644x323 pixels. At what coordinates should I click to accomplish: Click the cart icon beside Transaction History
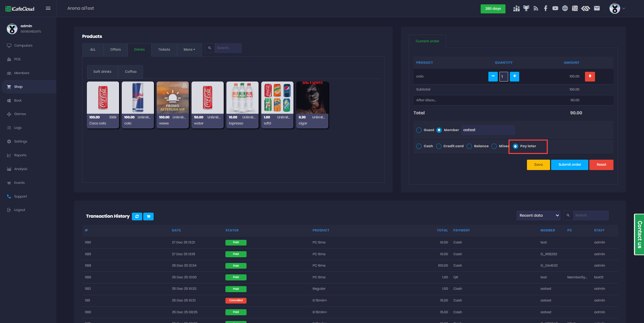[148, 216]
